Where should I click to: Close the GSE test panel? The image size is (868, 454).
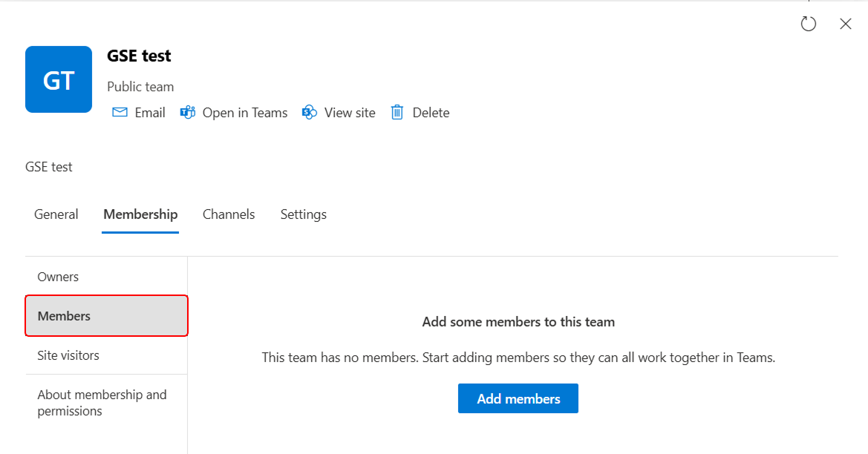click(x=845, y=24)
